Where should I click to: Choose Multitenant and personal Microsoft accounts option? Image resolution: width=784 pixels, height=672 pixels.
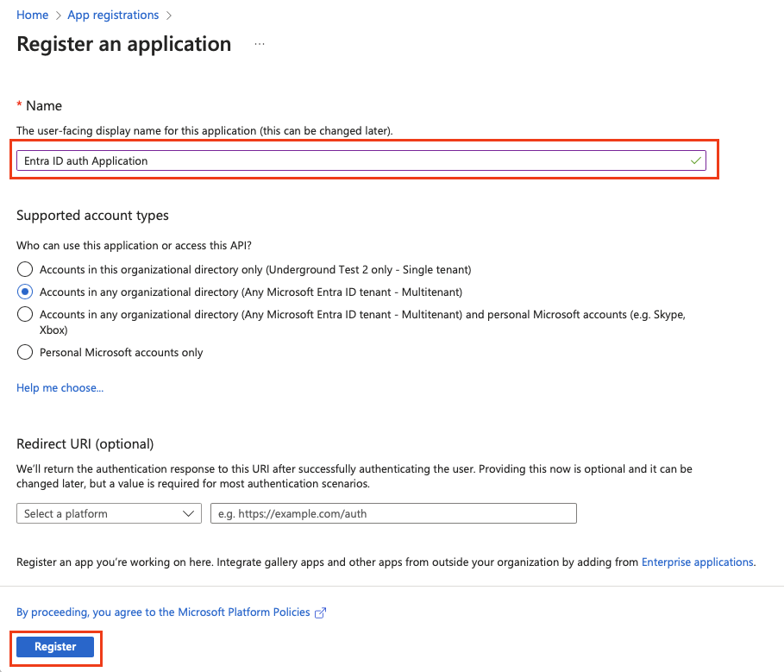tap(25, 314)
